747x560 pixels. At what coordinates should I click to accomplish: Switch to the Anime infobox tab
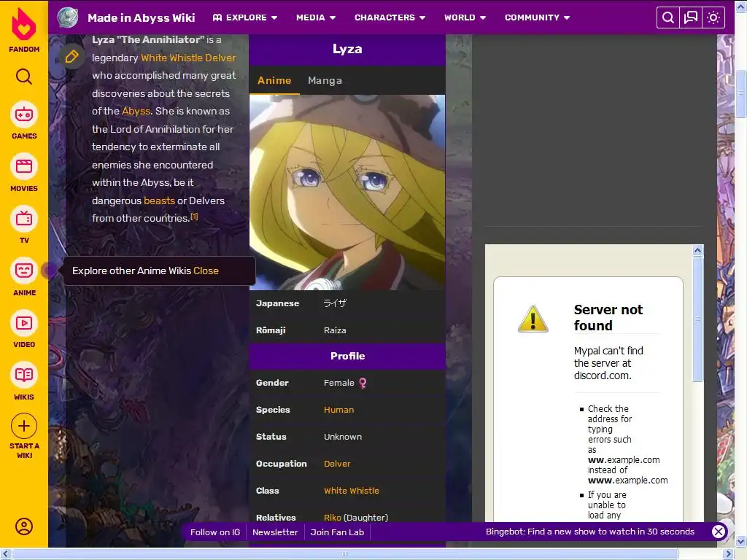274,80
